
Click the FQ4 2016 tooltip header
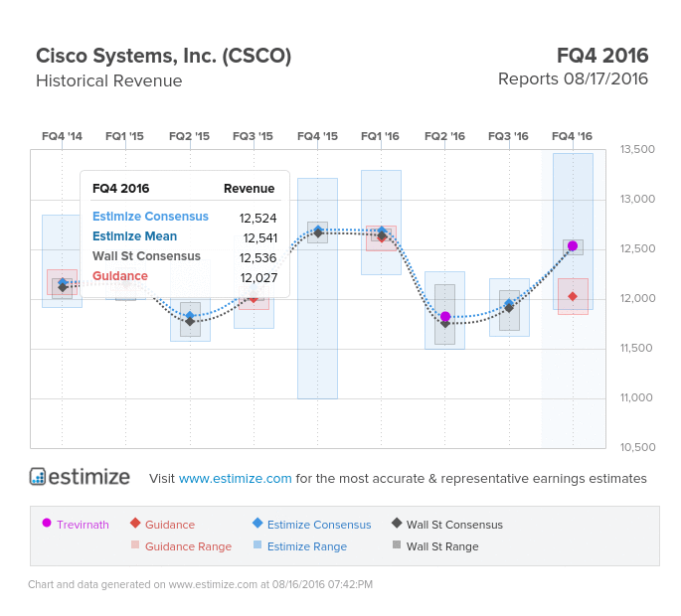(120, 189)
